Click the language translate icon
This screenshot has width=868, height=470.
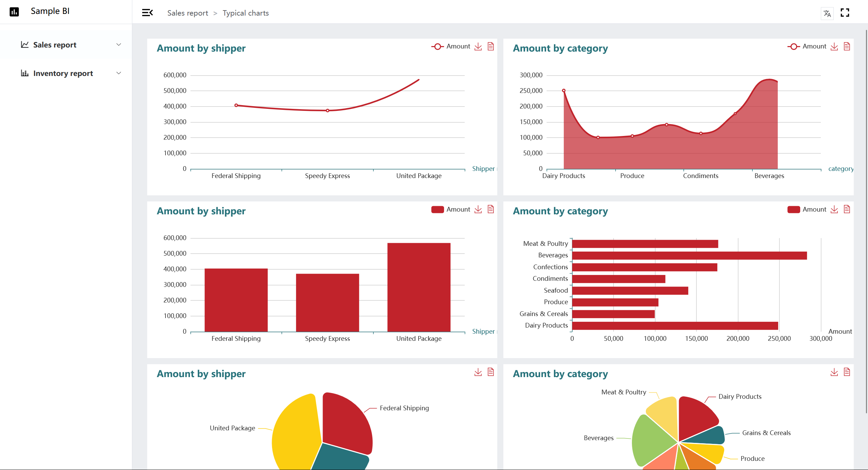pyautogui.click(x=827, y=14)
